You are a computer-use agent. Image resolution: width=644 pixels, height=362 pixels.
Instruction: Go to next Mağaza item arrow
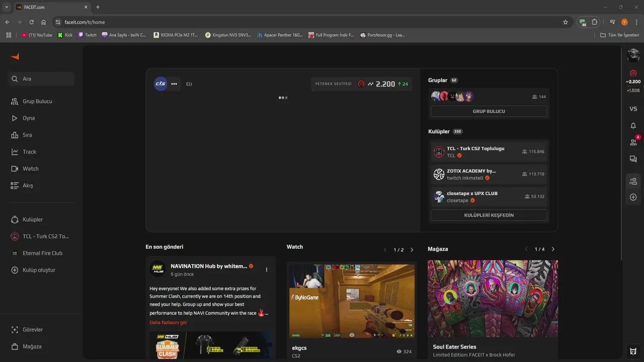coord(553,249)
